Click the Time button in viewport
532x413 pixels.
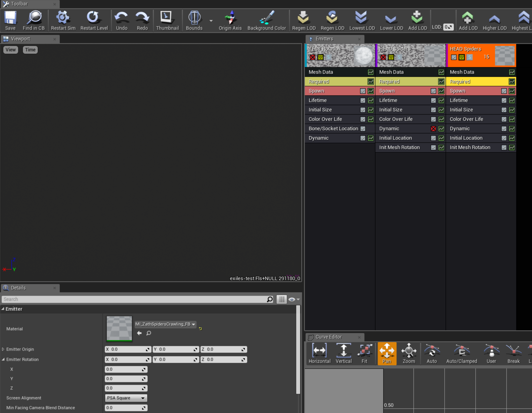click(x=30, y=50)
